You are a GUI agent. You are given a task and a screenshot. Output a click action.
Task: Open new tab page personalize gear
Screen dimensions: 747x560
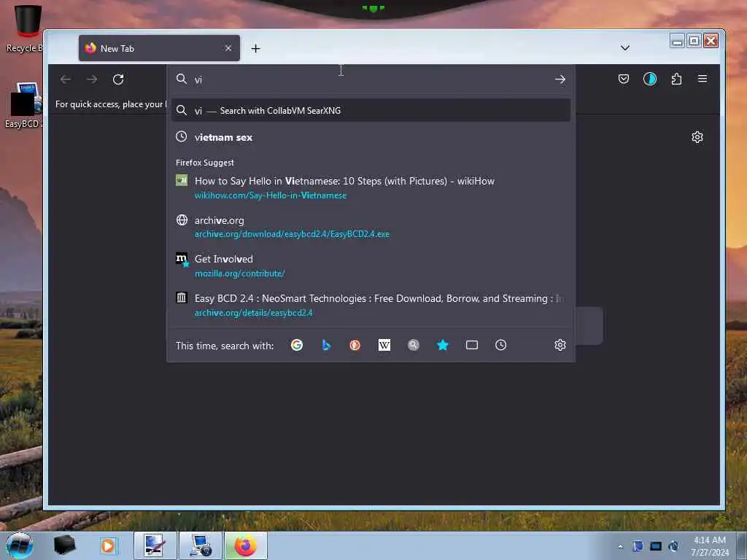point(697,137)
